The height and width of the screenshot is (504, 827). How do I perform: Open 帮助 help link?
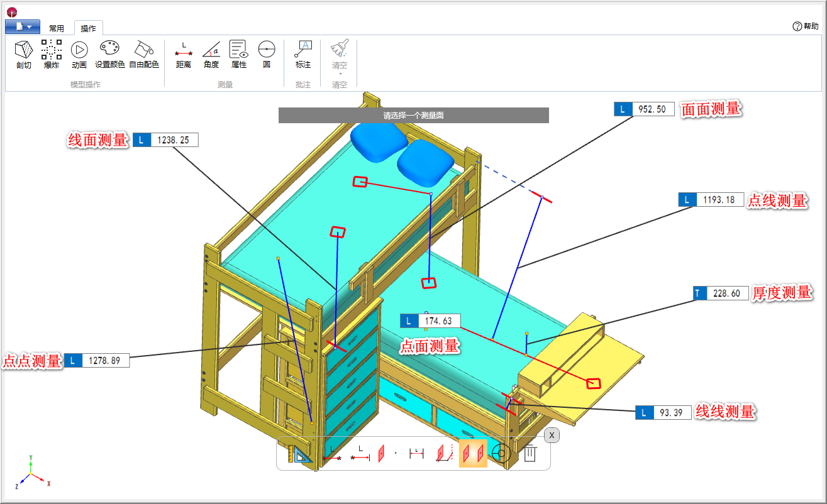click(806, 26)
